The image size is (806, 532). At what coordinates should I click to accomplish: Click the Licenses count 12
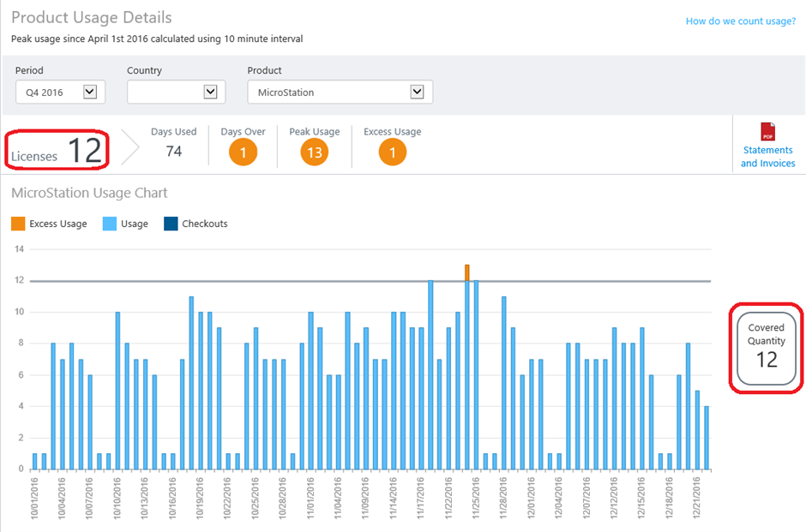click(x=85, y=151)
